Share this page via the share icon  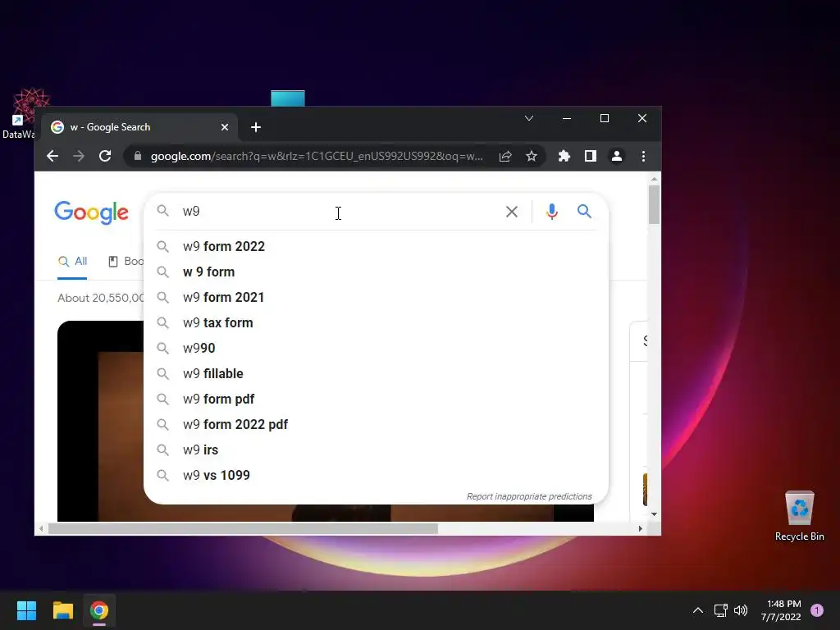pos(505,156)
